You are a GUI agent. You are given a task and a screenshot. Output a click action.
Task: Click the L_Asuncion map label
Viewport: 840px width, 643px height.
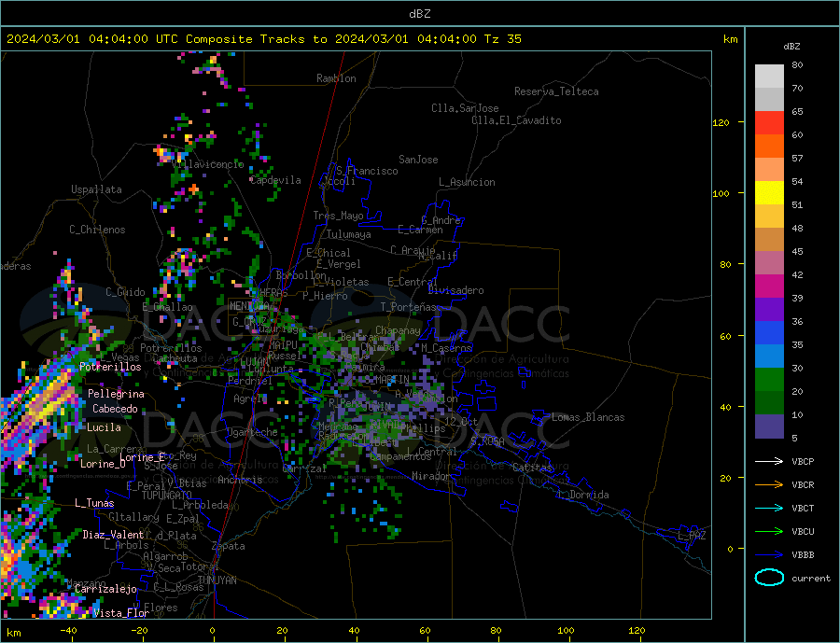point(467,182)
